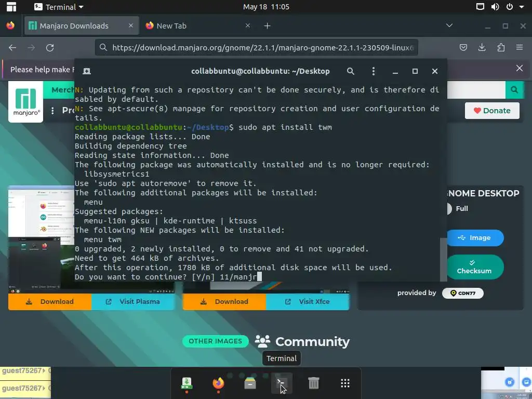The image size is (532, 399).
Task: Click the Community heading
Action: 312,342
